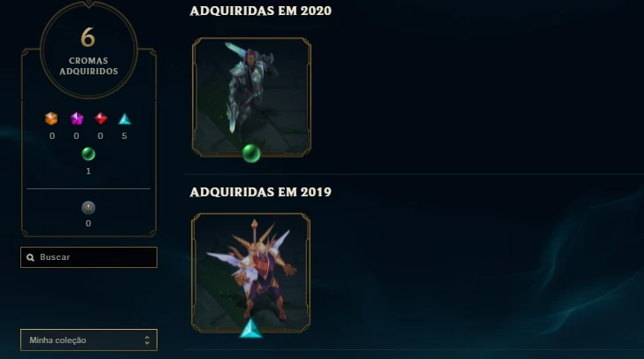Screen dimensions: 644x359
Task: Click the green sphere icon in sidebar
Action: click(88, 154)
